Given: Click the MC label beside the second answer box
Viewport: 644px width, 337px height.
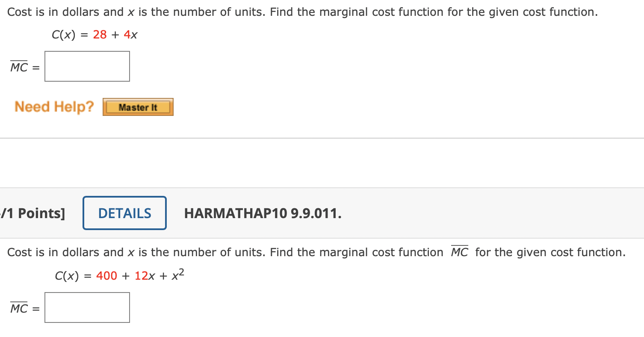Looking at the screenshot, I should (20, 308).
